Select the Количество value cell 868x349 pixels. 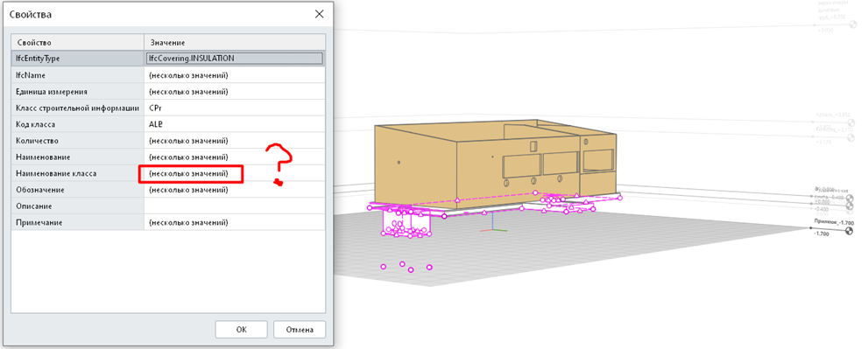(235, 141)
